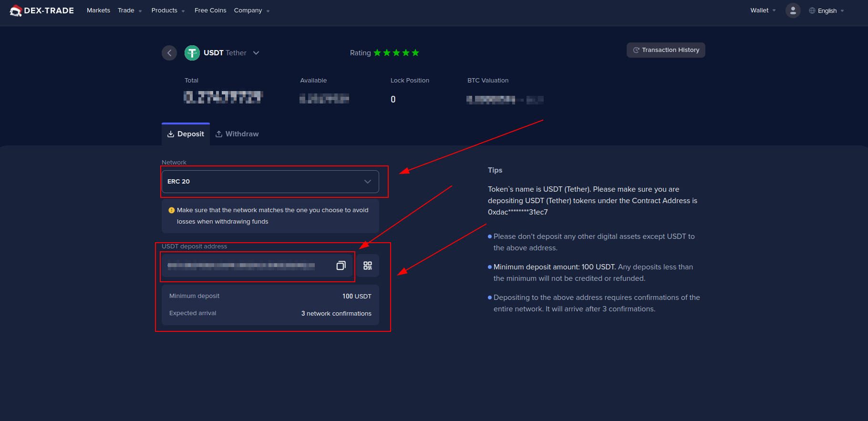Open the ERC 20 network dropdown
868x421 pixels.
click(x=270, y=182)
